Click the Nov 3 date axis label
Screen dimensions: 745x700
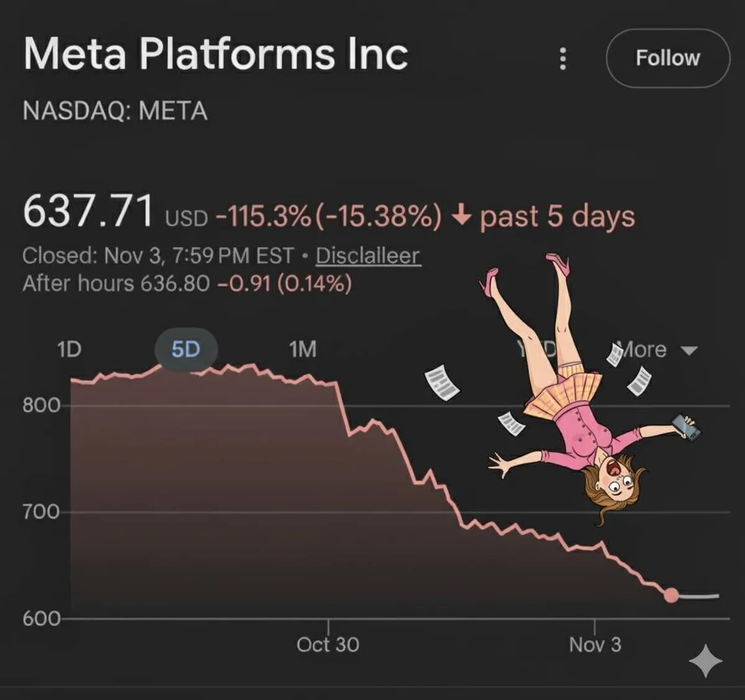coord(595,645)
